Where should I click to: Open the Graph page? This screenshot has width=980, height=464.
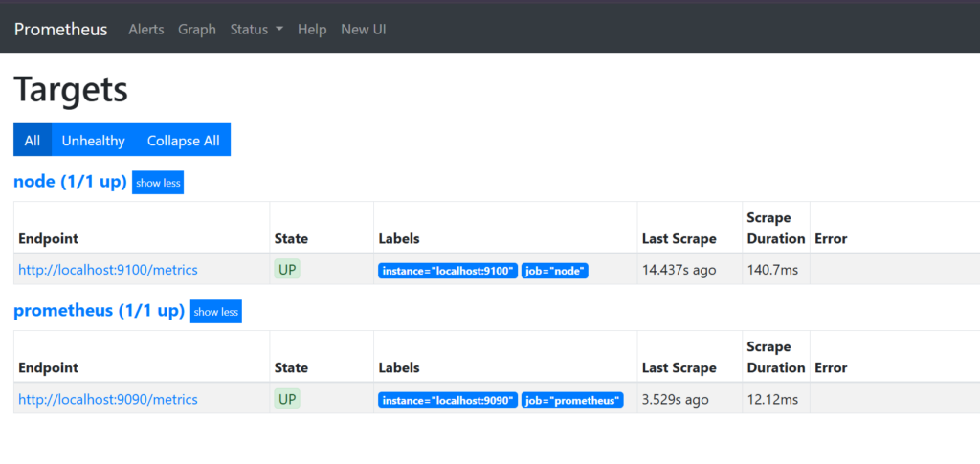click(197, 30)
